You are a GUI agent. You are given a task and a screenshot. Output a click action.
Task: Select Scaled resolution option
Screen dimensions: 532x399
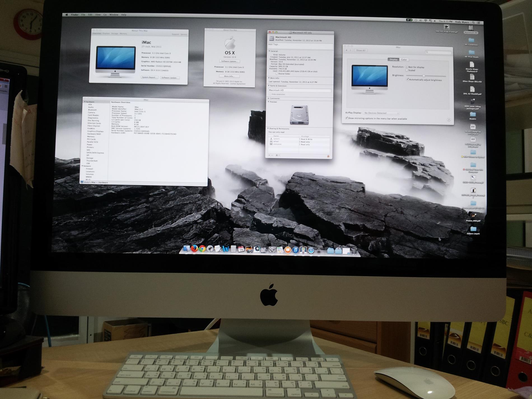pyautogui.click(x=407, y=70)
